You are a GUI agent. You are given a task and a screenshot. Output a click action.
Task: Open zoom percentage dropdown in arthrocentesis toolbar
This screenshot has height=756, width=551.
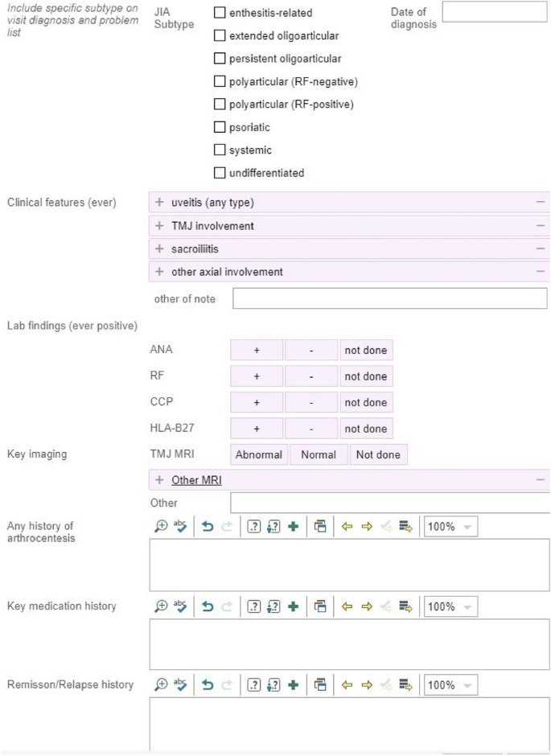point(450,527)
